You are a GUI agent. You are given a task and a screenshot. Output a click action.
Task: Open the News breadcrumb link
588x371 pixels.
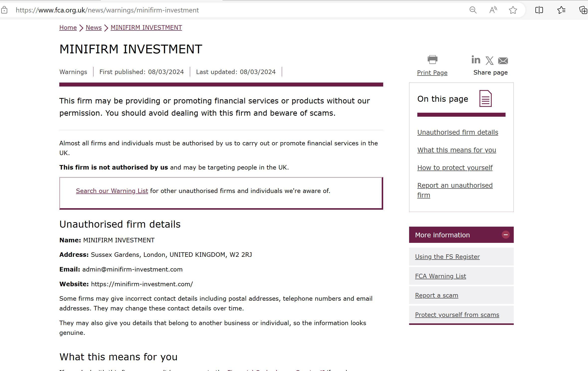click(93, 27)
